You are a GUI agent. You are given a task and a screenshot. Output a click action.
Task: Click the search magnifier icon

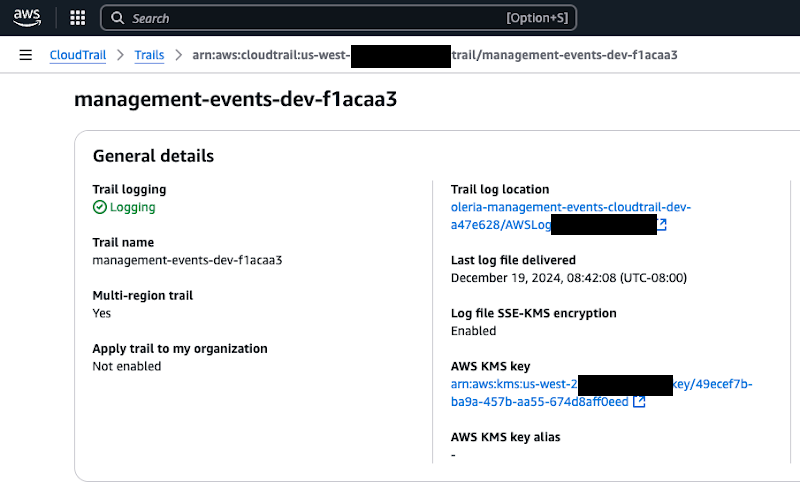pyautogui.click(x=118, y=18)
